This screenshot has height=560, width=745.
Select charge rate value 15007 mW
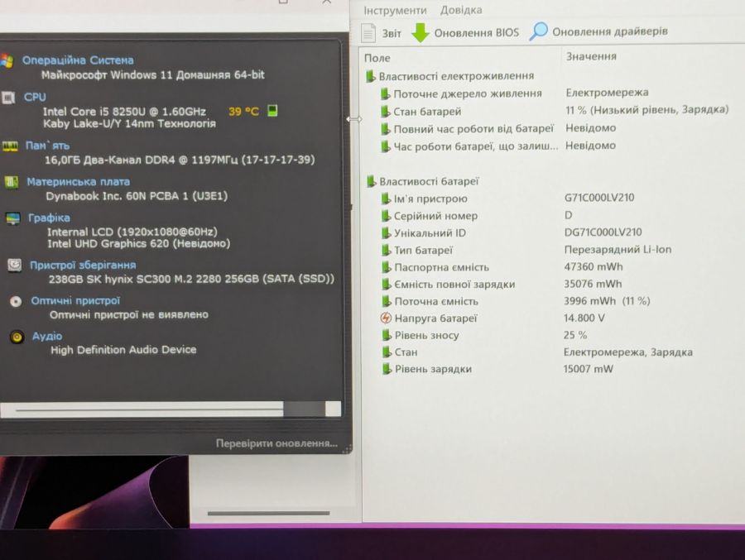[x=589, y=369]
